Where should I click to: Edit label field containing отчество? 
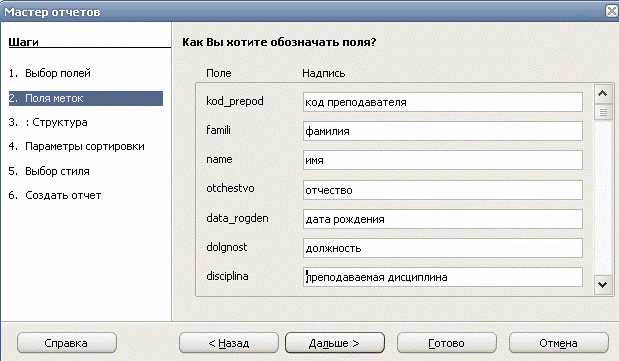coord(443,190)
